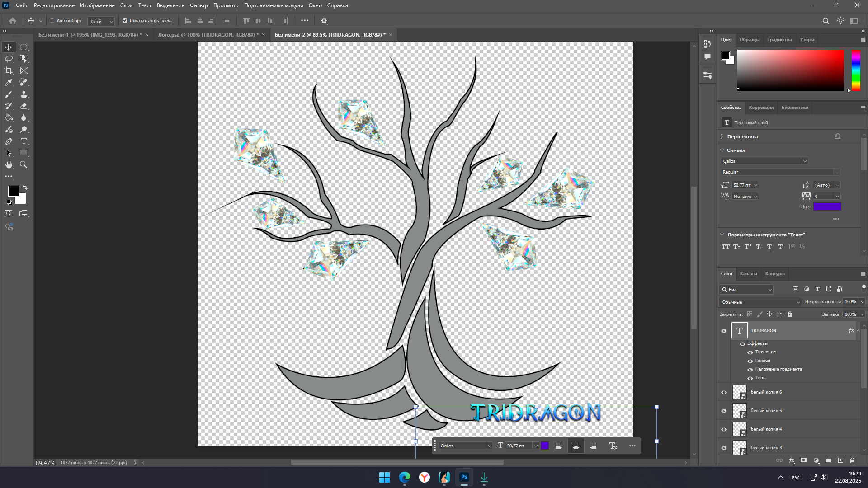Select the Eyedropper tool
Screen dimensions: 868x488
point(9,82)
